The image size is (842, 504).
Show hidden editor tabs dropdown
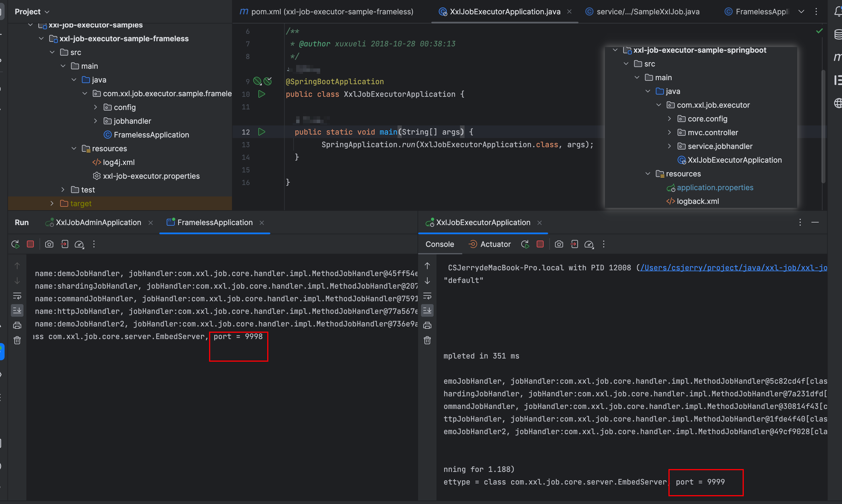(x=801, y=11)
